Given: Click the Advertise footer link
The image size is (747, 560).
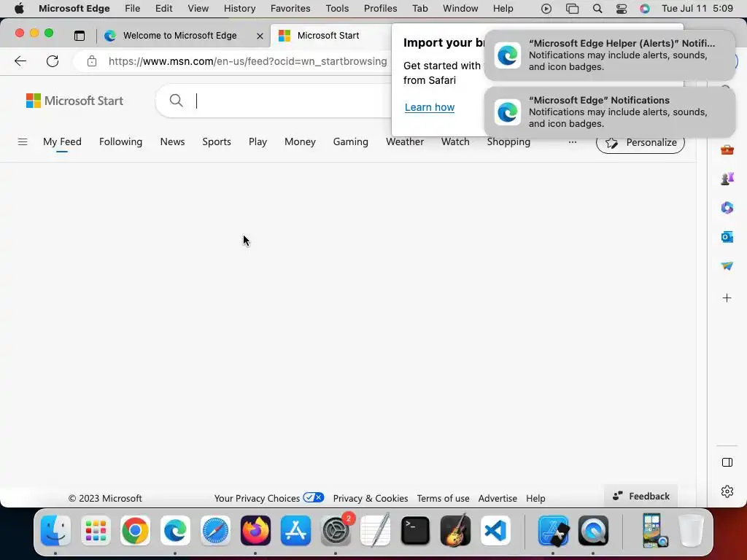Looking at the screenshot, I should 498,498.
